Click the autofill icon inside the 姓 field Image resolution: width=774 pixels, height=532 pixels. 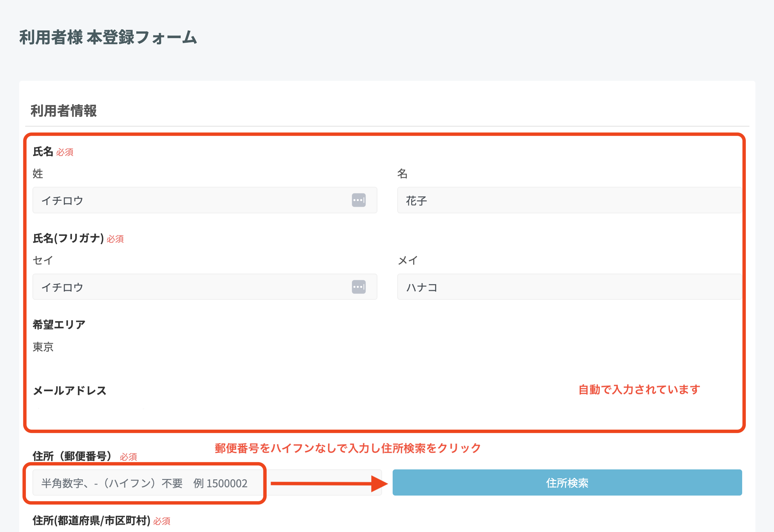[x=358, y=200]
